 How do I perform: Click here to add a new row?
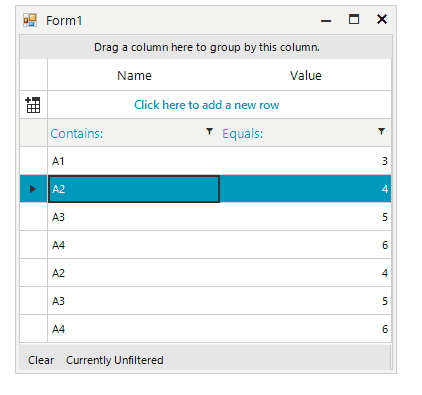pyautogui.click(x=206, y=105)
